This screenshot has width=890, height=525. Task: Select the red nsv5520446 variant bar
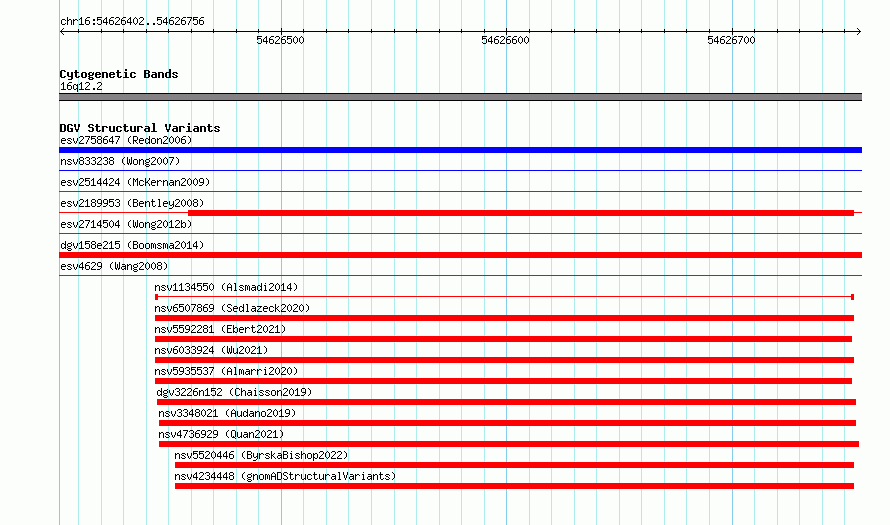[514, 465]
